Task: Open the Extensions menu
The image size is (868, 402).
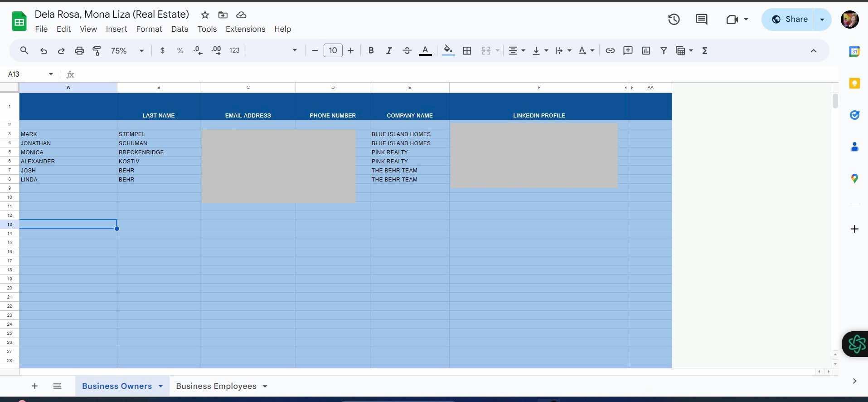Action: click(x=246, y=29)
